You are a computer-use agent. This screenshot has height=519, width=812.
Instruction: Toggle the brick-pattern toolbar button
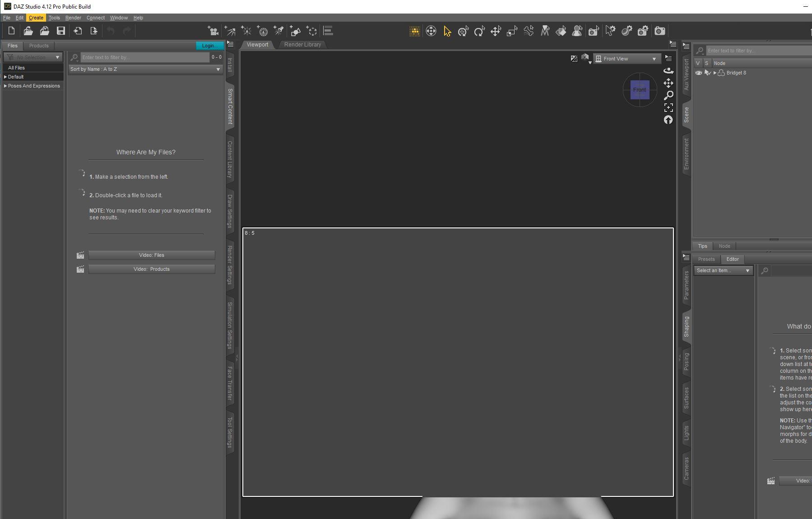[414, 31]
